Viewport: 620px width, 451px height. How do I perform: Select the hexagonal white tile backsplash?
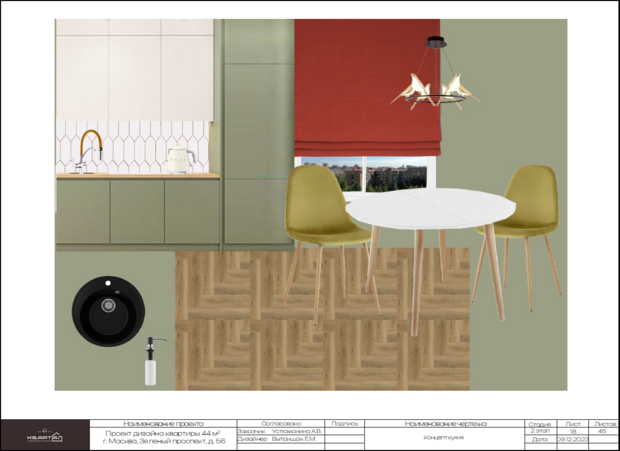point(133,147)
